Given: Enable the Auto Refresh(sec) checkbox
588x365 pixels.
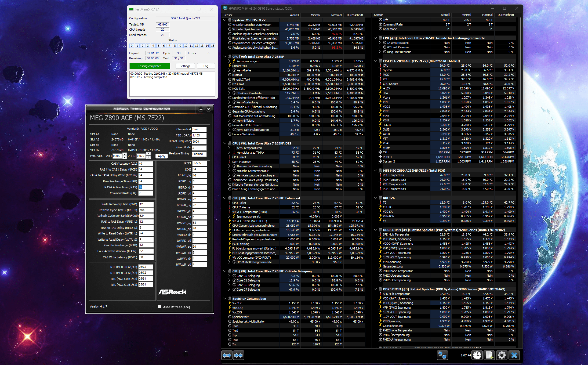Looking at the screenshot, I should (x=160, y=307).
